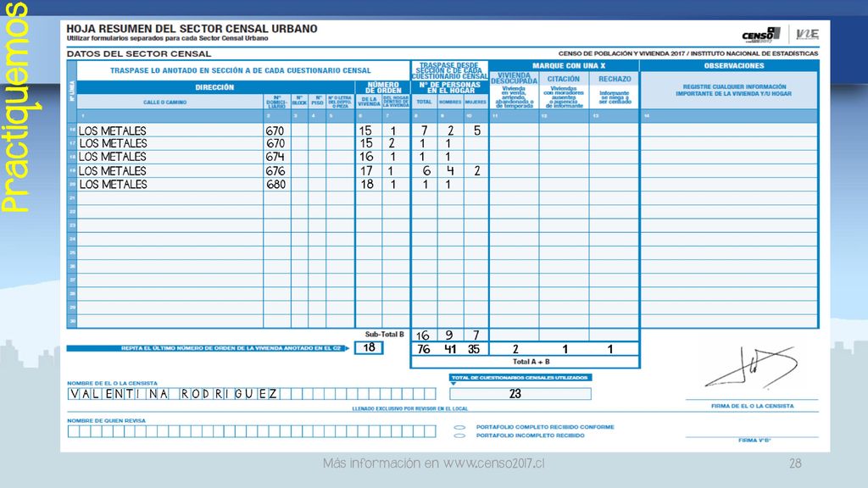
Task: Click the subtotal persons value 16
Action: pos(423,335)
